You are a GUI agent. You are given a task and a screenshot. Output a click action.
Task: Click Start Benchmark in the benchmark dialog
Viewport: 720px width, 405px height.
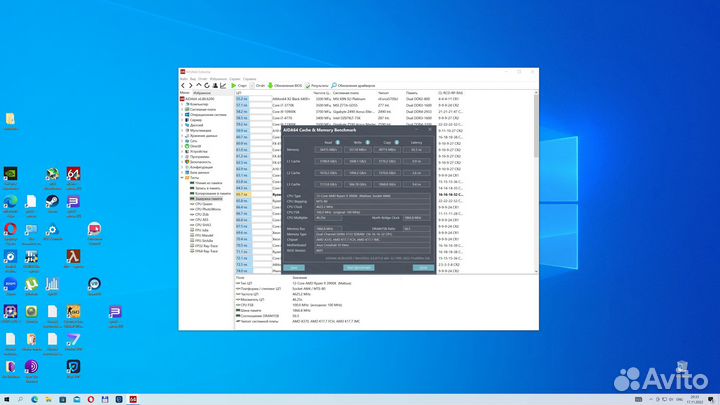tap(359, 268)
